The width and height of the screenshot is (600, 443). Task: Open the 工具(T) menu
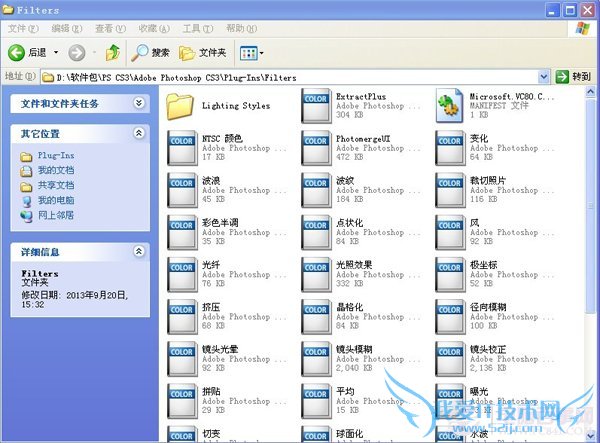198,28
